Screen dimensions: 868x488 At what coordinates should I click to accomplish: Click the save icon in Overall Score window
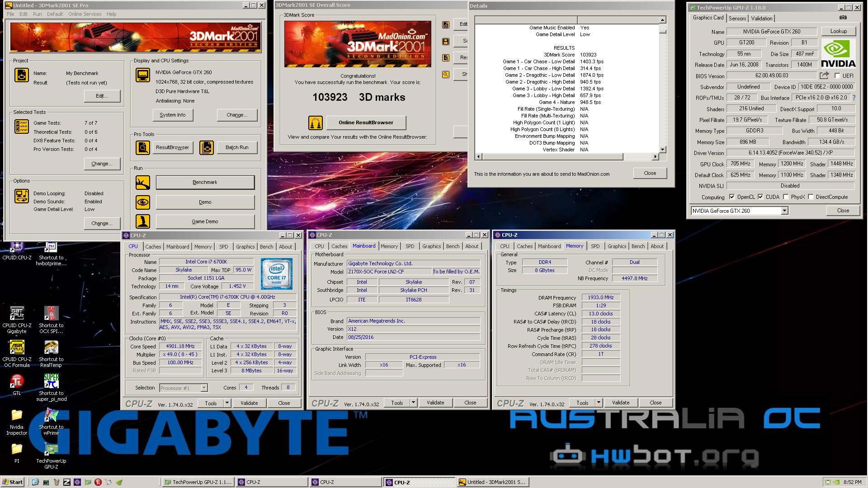[x=446, y=42]
